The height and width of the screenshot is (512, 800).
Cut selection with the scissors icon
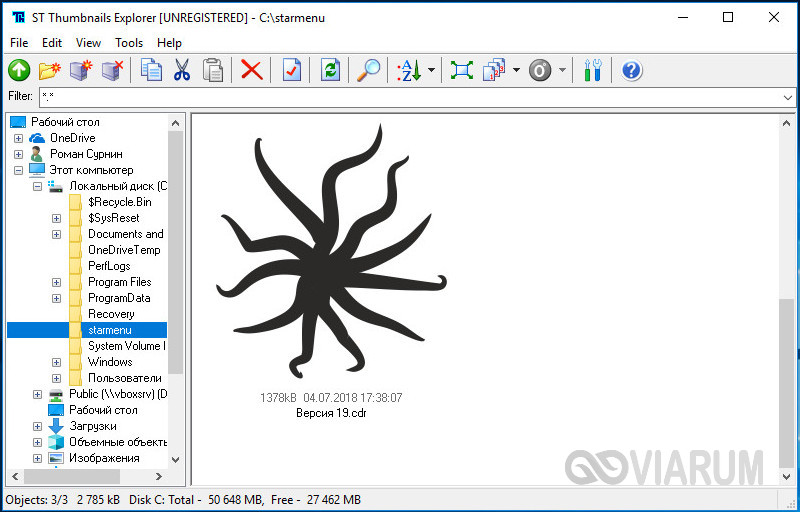[182, 70]
